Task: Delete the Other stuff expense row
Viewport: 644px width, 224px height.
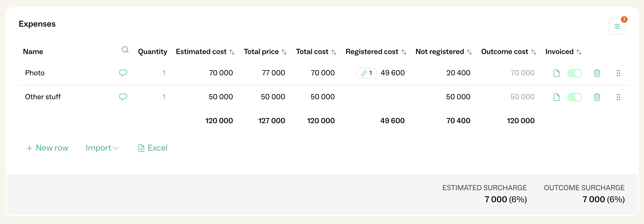Action: coord(597,97)
